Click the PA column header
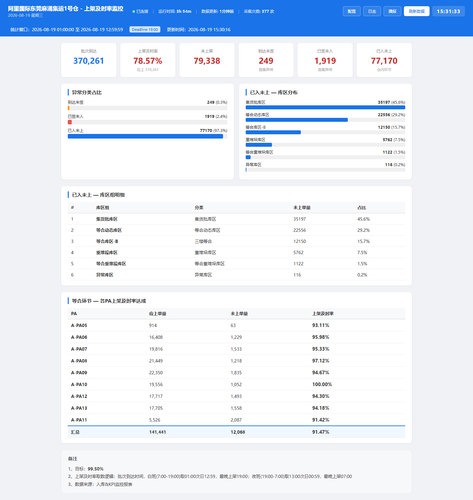The image size is (473, 500). coord(74,314)
